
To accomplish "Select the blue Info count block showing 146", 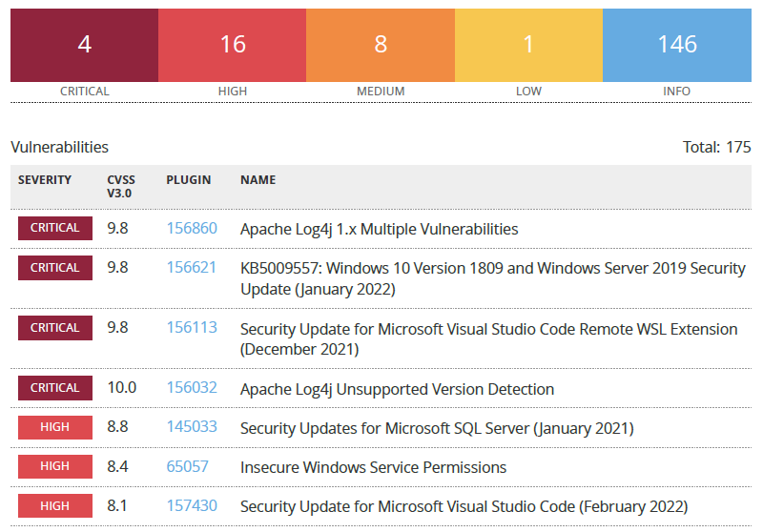I will click(677, 45).
